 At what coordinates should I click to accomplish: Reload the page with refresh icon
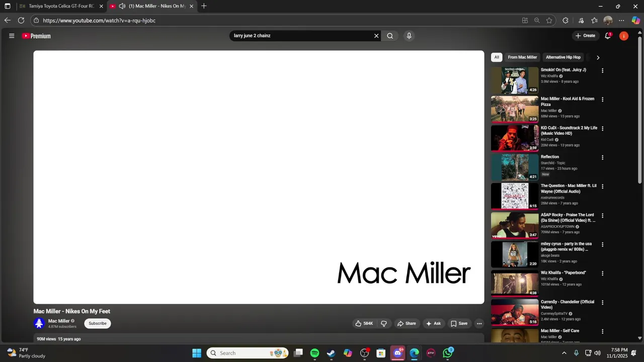pyautogui.click(x=21, y=21)
